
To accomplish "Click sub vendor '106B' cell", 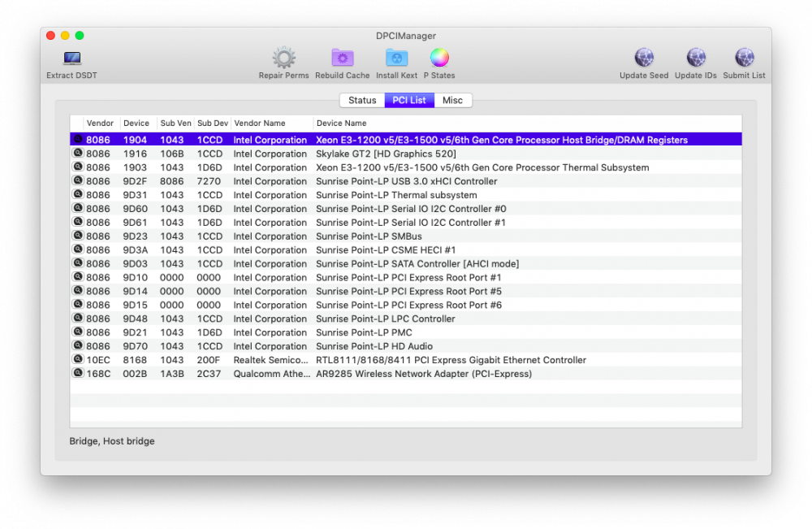I will click(x=172, y=154).
